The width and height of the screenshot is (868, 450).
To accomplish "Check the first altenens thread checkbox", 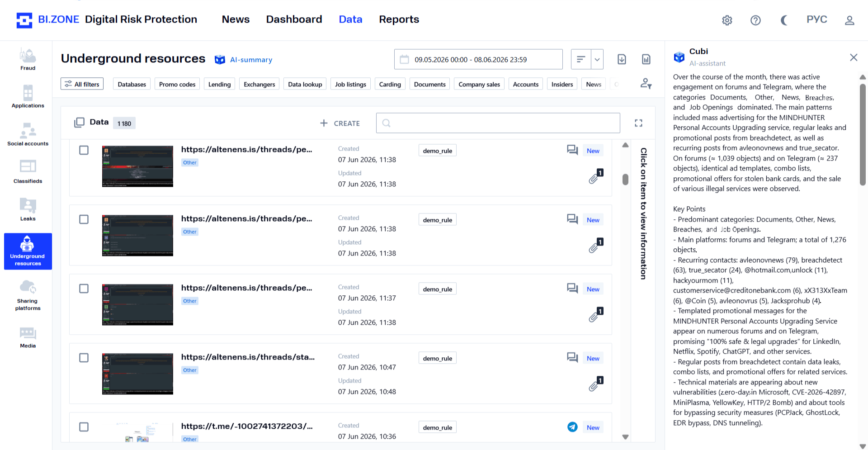I will [x=84, y=150].
